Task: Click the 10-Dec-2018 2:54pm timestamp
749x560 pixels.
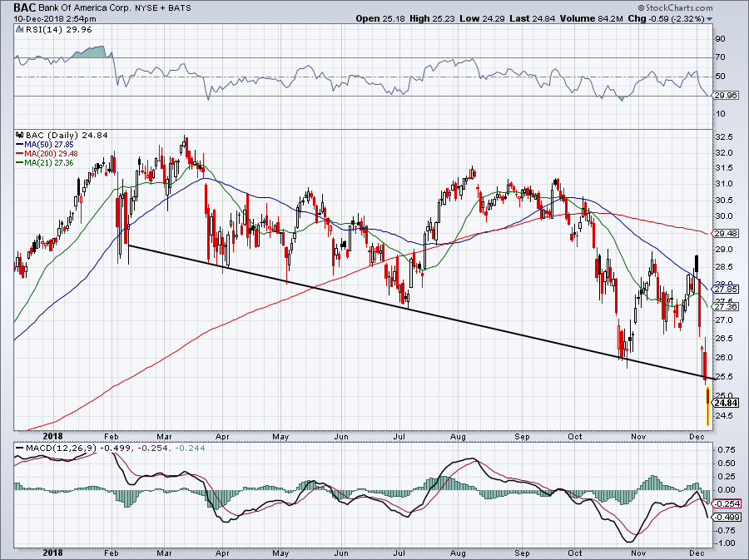Action: click(54, 19)
